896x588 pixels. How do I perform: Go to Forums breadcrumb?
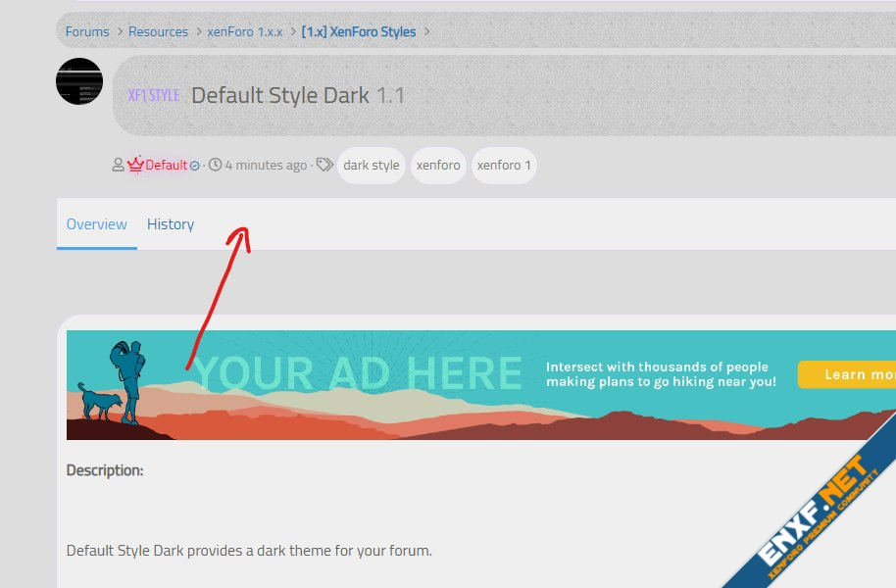click(x=87, y=31)
